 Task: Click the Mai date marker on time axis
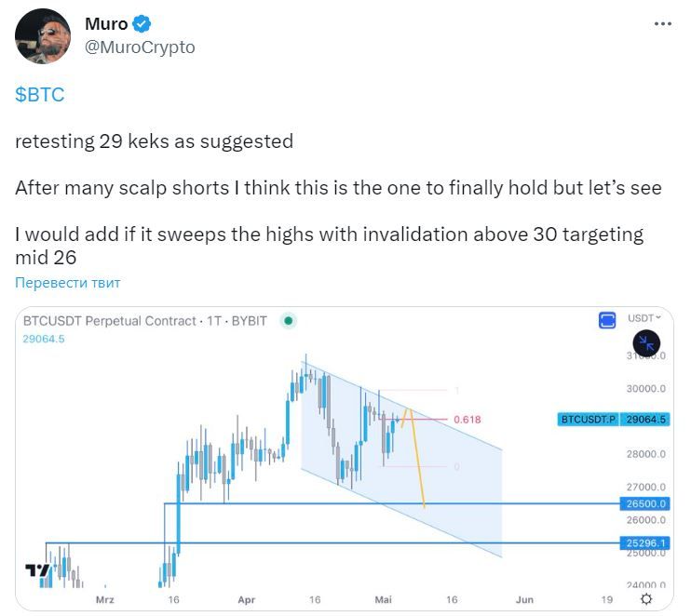pyautogui.click(x=383, y=600)
